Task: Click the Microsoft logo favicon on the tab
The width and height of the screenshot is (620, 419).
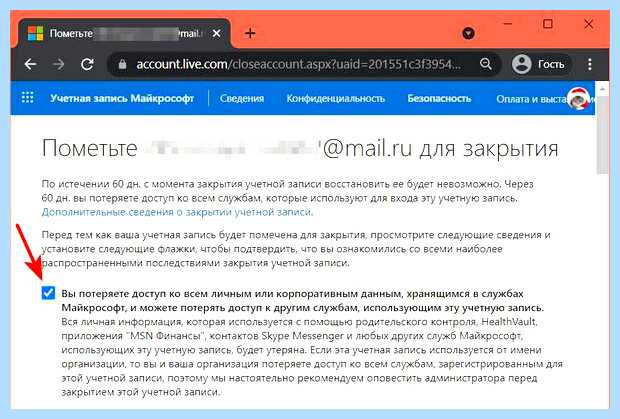Action: point(36,34)
